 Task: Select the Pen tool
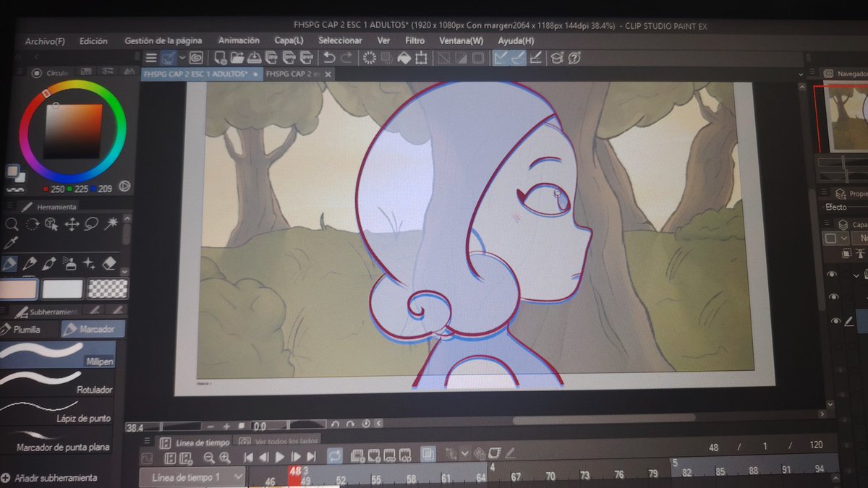tap(9, 264)
